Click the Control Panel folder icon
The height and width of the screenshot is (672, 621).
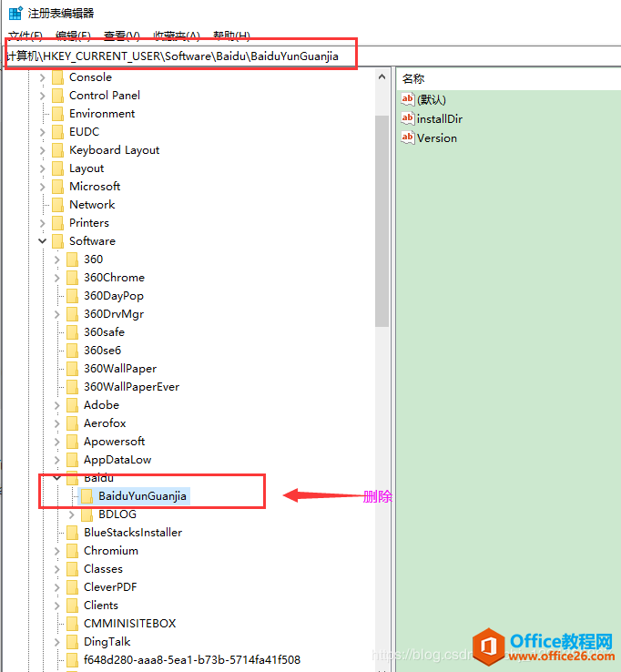[x=58, y=96]
